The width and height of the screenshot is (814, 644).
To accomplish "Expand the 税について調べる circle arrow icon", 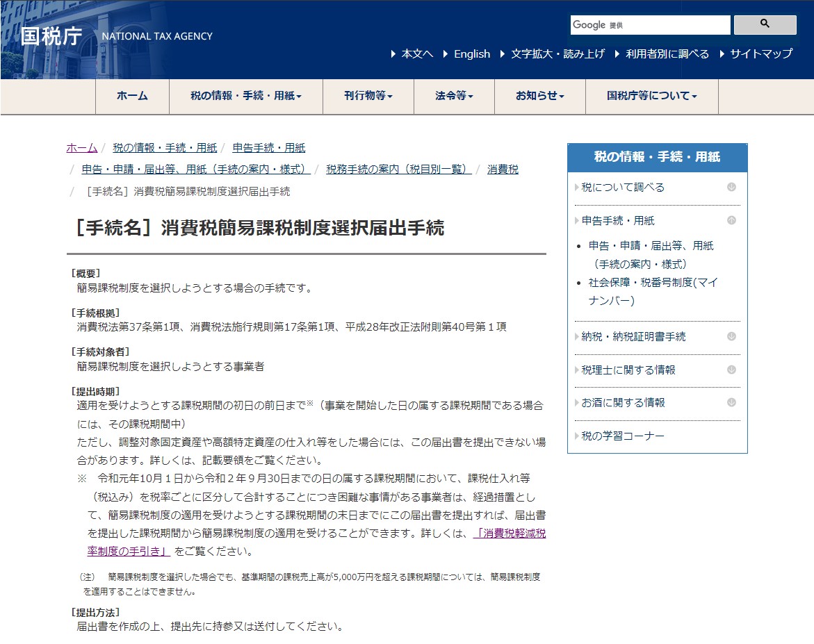I will click(731, 187).
